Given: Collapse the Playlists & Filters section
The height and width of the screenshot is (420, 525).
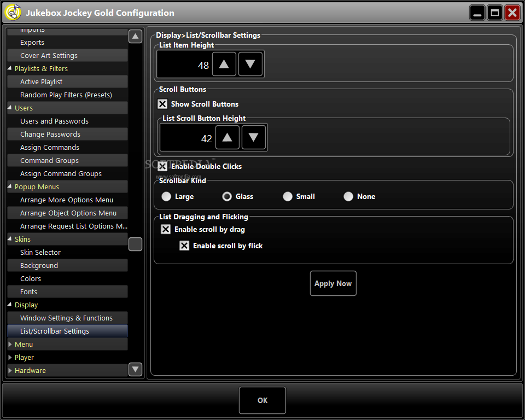Looking at the screenshot, I should (10, 68).
